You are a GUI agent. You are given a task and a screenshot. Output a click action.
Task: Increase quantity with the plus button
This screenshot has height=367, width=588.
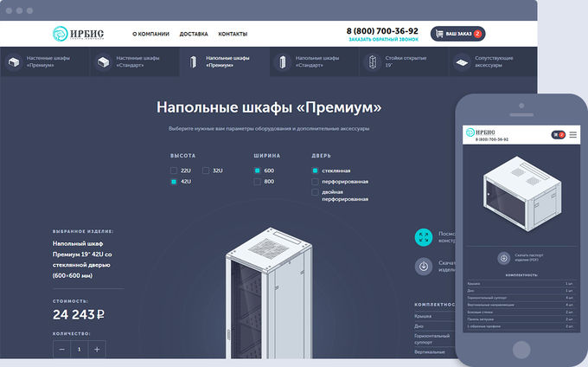tap(97, 349)
